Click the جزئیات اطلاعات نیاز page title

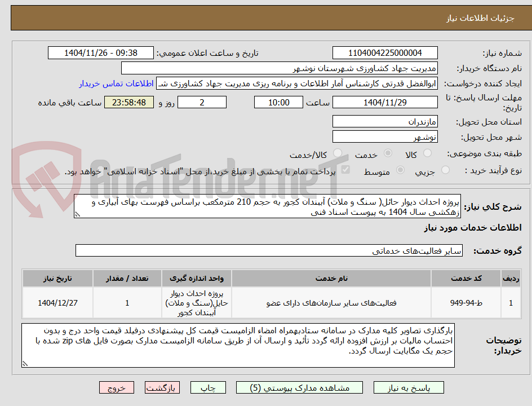point(480,18)
